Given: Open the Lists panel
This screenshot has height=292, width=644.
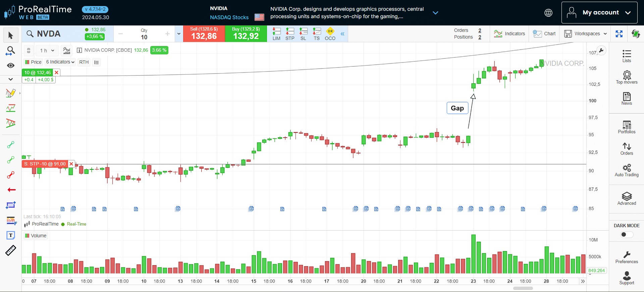Looking at the screenshot, I should point(627,56).
